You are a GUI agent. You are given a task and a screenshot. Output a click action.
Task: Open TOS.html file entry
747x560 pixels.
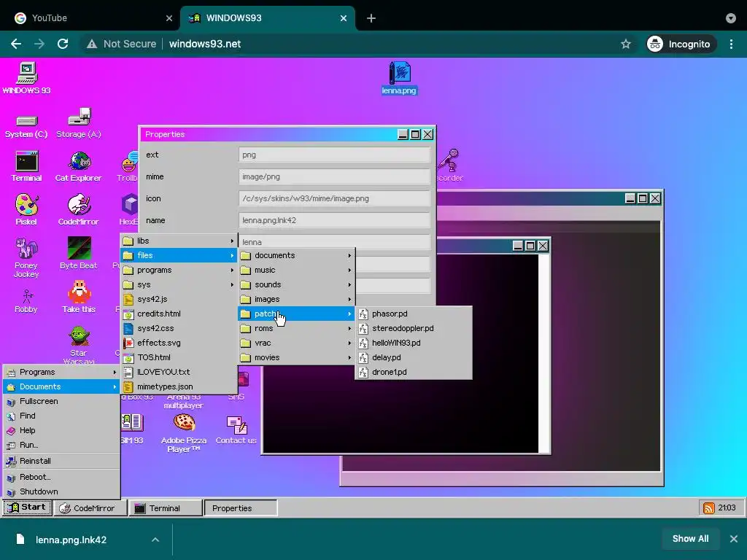pyautogui.click(x=179, y=357)
